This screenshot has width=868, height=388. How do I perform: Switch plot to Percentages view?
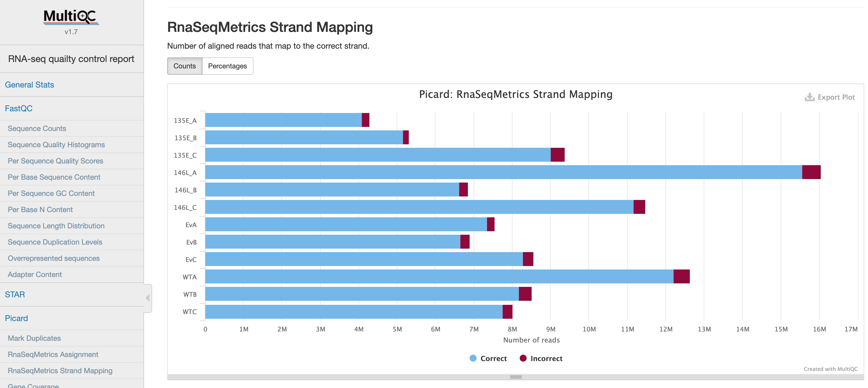tap(227, 66)
